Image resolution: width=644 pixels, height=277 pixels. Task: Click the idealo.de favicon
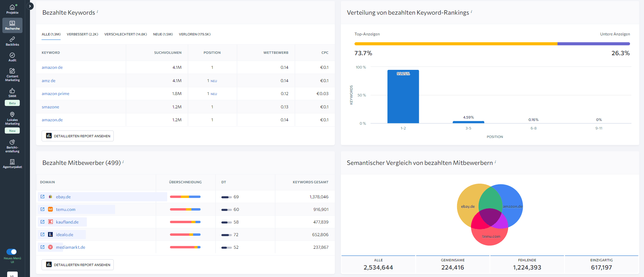[50, 234]
